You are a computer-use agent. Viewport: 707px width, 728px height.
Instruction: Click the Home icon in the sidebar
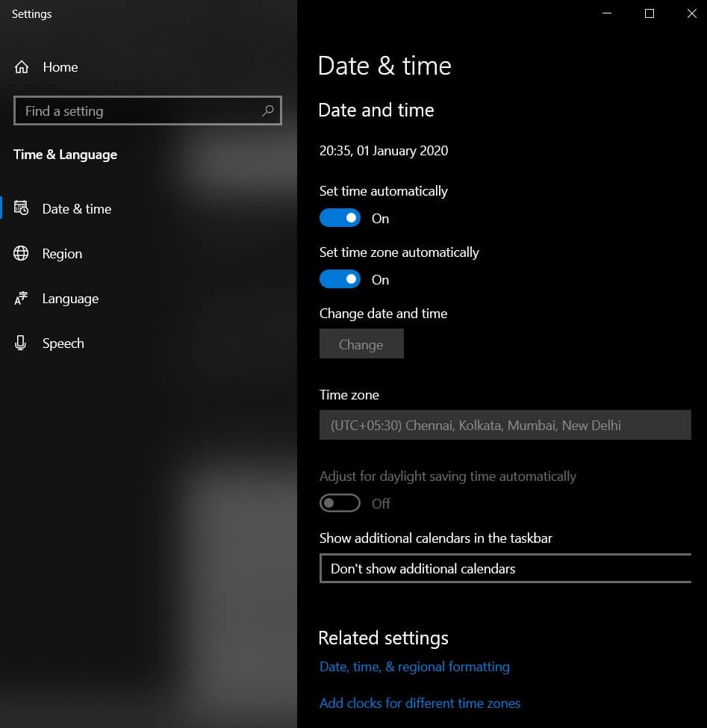tap(22, 67)
